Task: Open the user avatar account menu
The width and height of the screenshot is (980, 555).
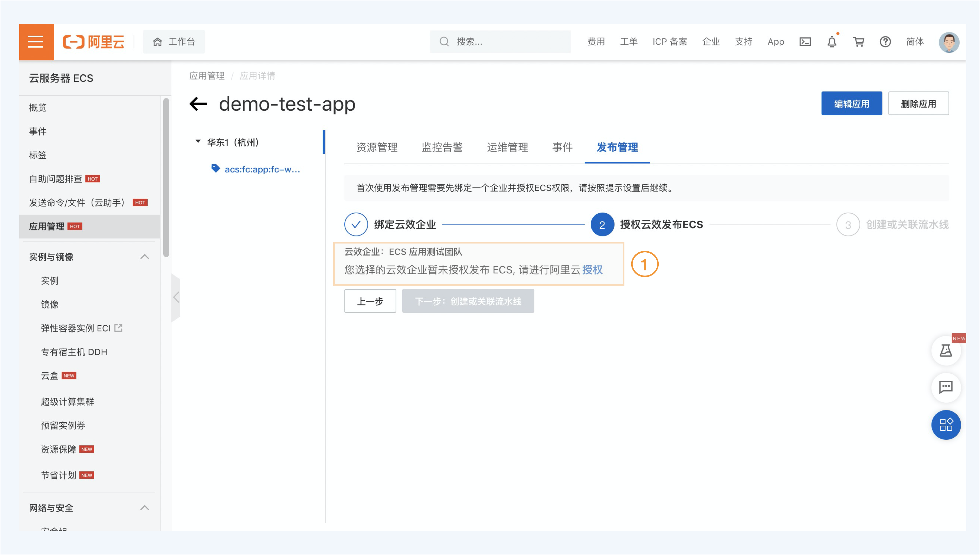Action: click(948, 42)
